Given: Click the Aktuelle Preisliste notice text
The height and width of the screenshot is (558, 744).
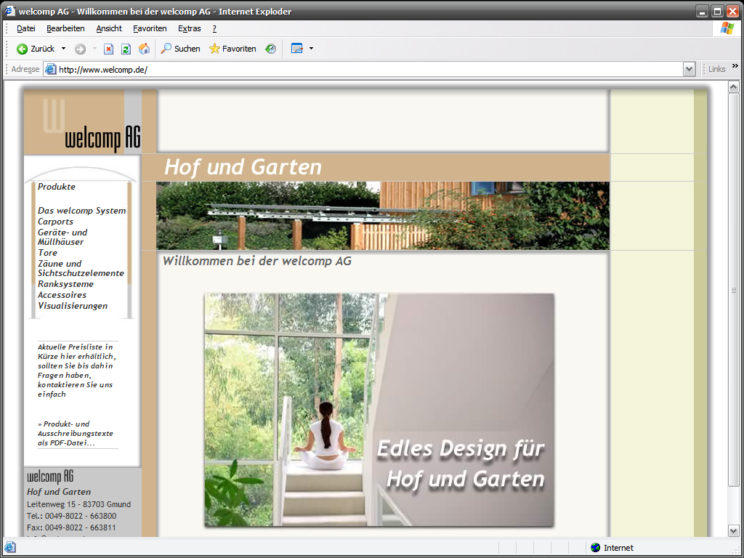Looking at the screenshot, I should [77, 370].
